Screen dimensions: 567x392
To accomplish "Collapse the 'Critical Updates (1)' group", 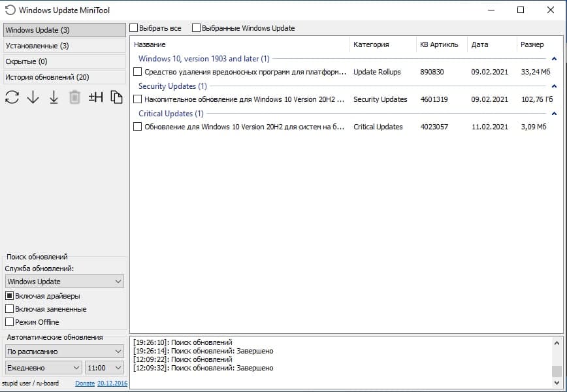I will (554, 114).
